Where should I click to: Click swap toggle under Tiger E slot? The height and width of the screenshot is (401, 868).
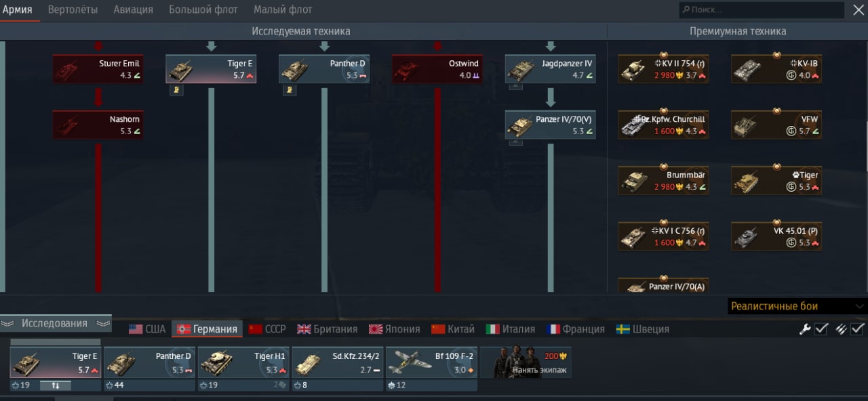[56, 385]
